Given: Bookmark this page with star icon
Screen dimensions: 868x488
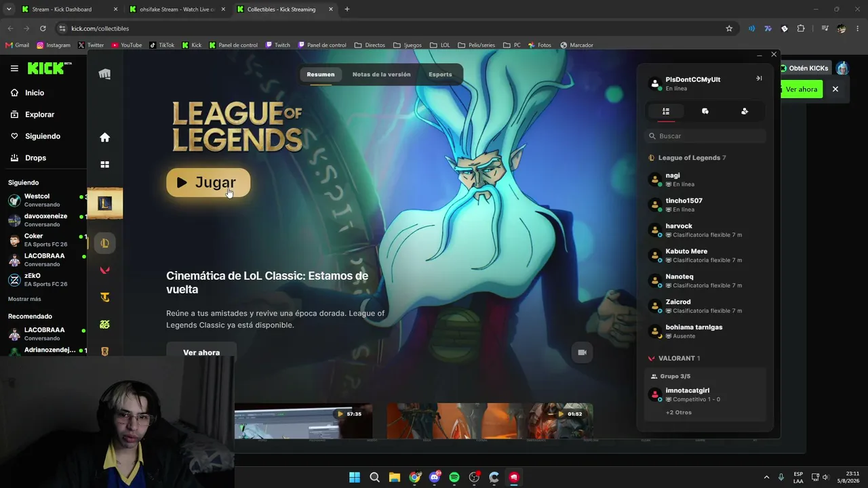Looking at the screenshot, I should (x=729, y=28).
